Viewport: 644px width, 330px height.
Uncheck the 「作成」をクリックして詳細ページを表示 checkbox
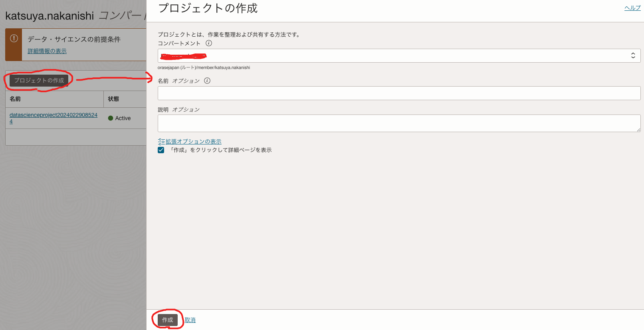161,150
